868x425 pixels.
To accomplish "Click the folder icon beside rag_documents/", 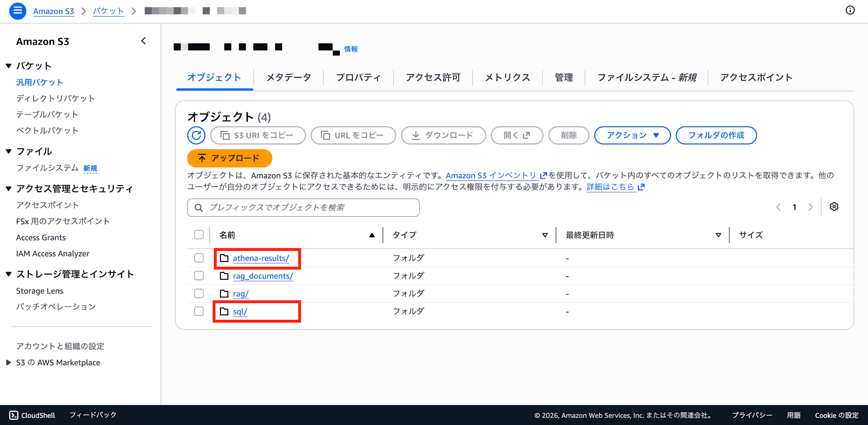I will 224,276.
